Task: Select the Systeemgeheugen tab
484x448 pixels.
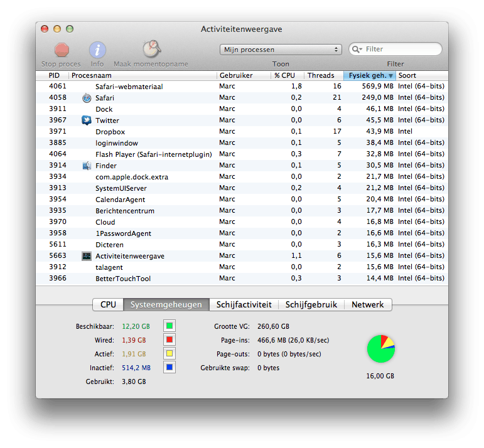Action: coord(166,304)
